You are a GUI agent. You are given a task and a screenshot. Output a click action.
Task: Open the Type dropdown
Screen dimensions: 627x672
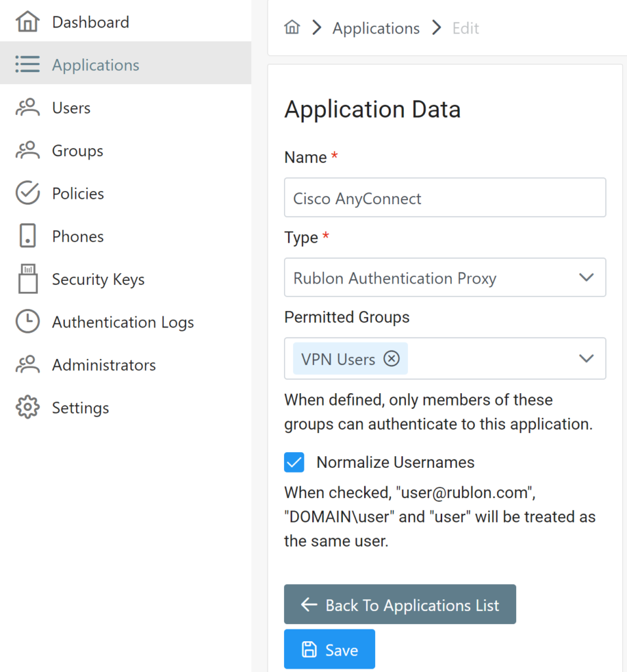(x=445, y=278)
